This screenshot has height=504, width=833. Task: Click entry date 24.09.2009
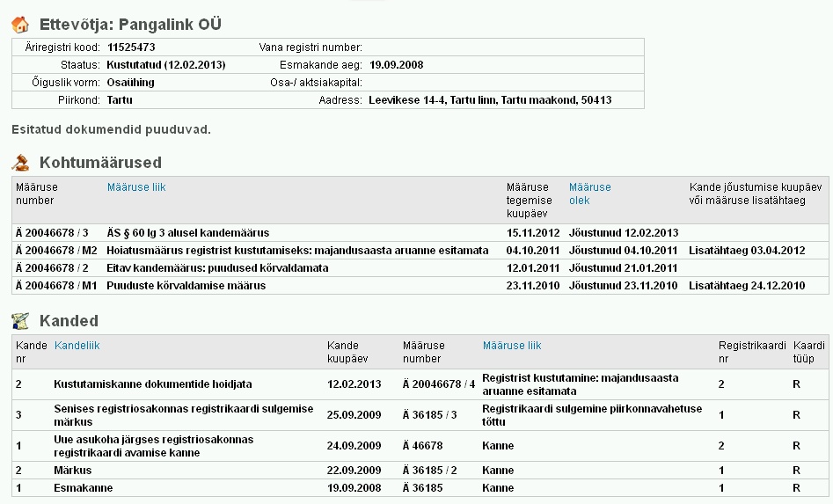(x=354, y=446)
